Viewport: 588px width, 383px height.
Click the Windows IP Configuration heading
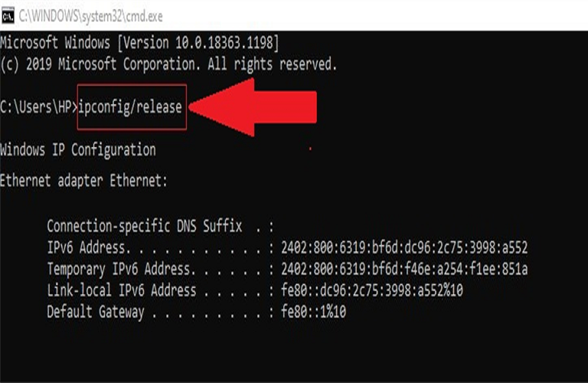click(x=78, y=149)
